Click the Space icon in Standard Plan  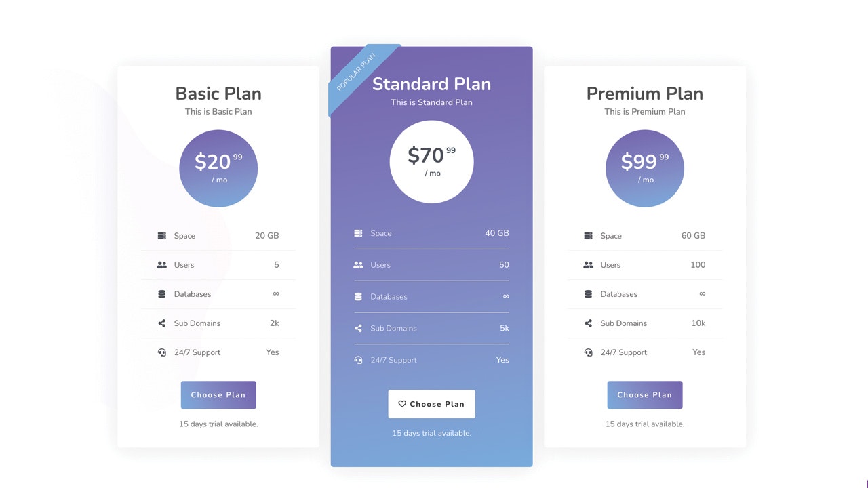pyautogui.click(x=359, y=232)
